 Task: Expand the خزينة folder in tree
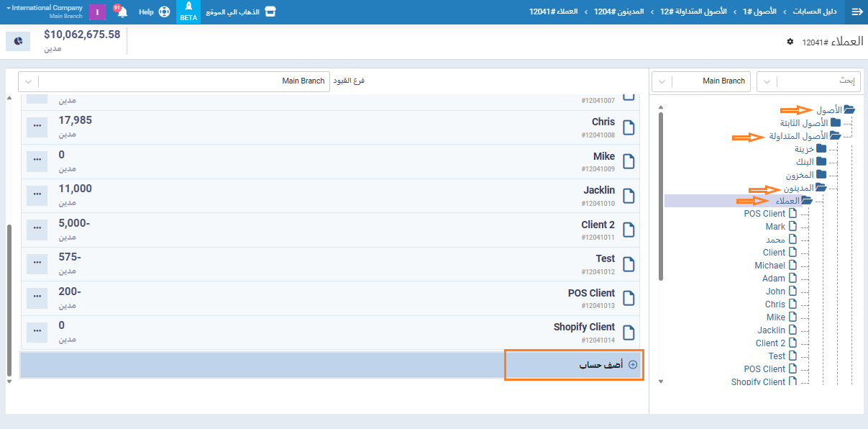pos(821,149)
